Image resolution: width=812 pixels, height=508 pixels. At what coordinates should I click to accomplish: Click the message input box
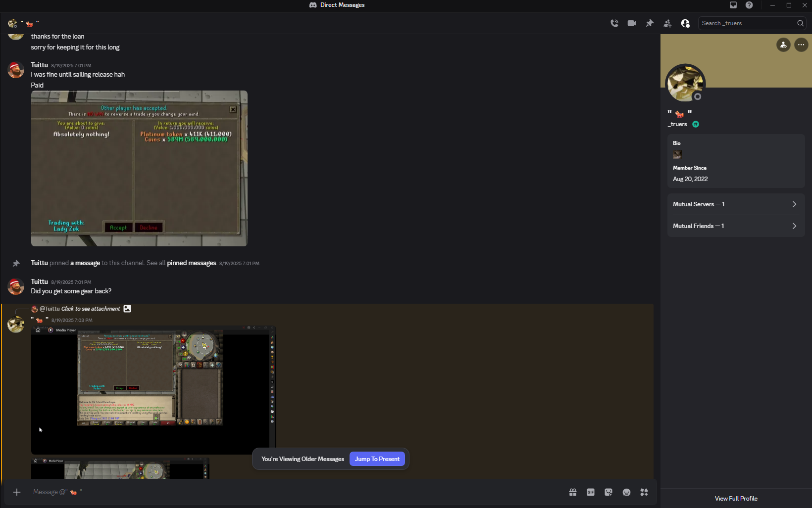click(297, 492)
